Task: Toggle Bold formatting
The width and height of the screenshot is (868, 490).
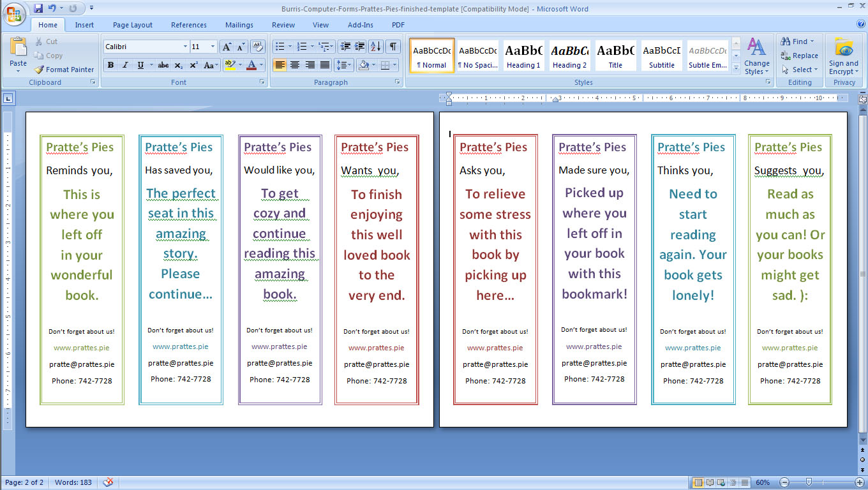Action: coord(111,65)
